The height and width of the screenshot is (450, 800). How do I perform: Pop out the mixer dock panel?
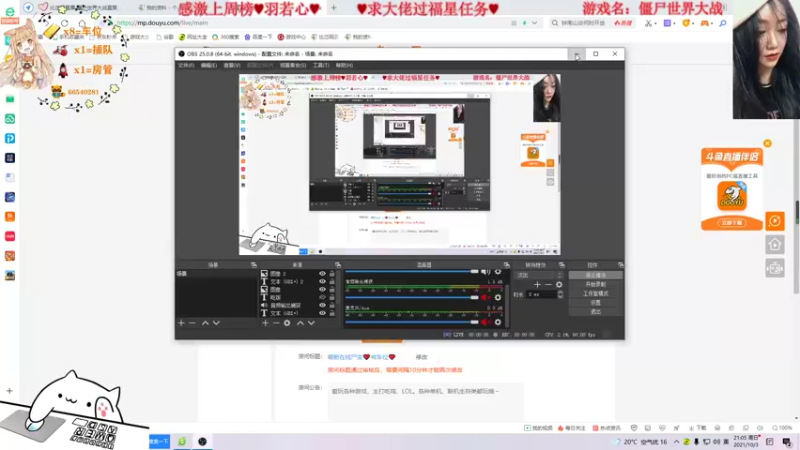click(x=507, y=265)
